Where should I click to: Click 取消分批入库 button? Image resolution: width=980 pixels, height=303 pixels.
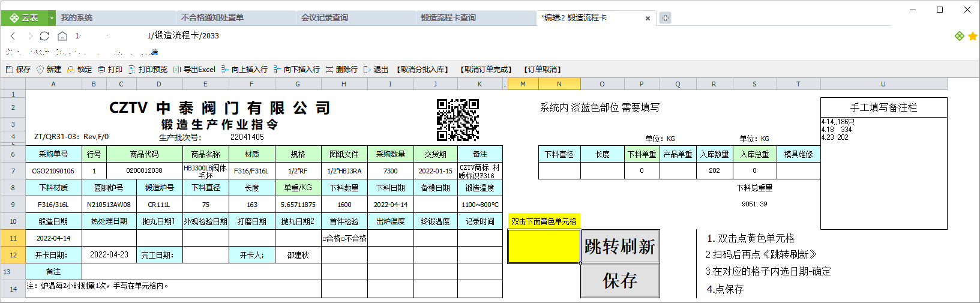click(x=422, y=70)
